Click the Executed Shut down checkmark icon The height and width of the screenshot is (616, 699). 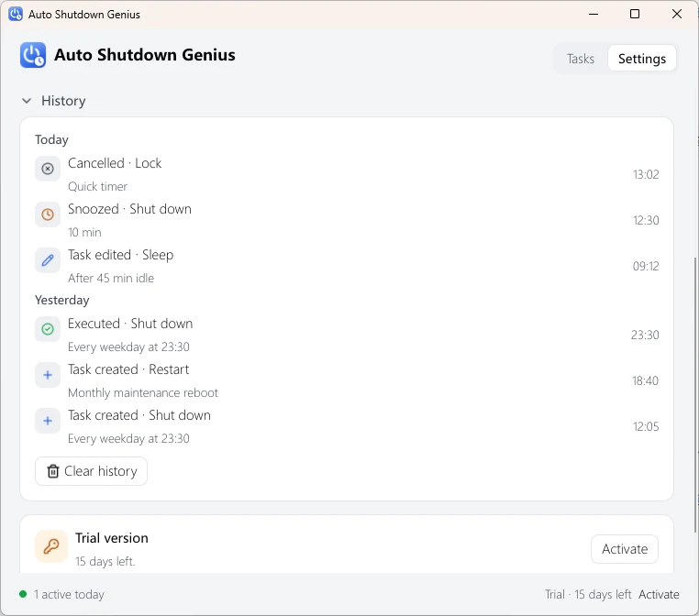(48, 329)
